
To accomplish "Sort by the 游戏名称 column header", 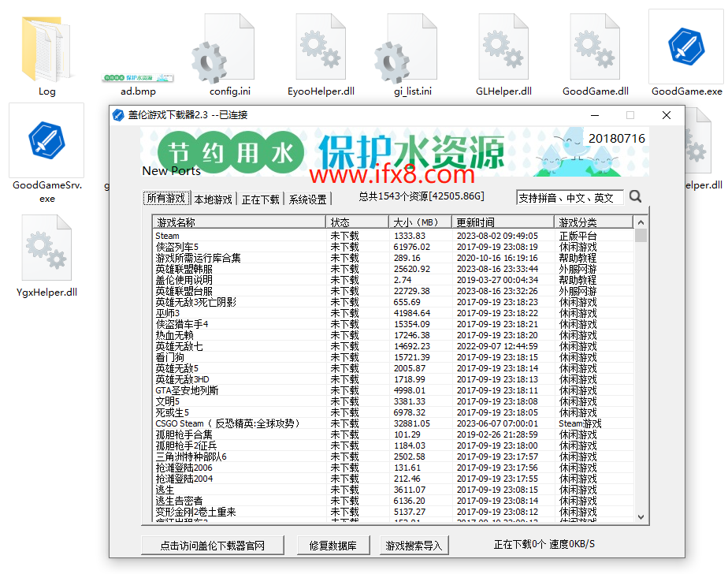I will click(x=239, y=222).
